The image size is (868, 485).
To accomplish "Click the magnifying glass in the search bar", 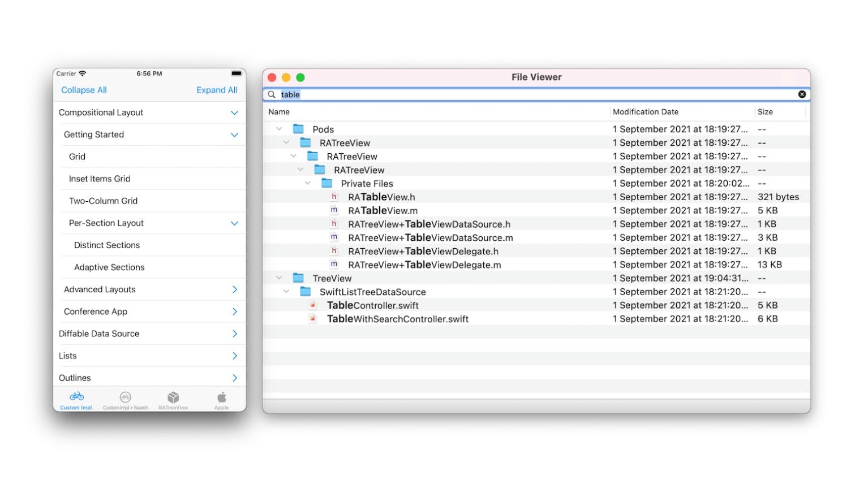I will [272, 94].
